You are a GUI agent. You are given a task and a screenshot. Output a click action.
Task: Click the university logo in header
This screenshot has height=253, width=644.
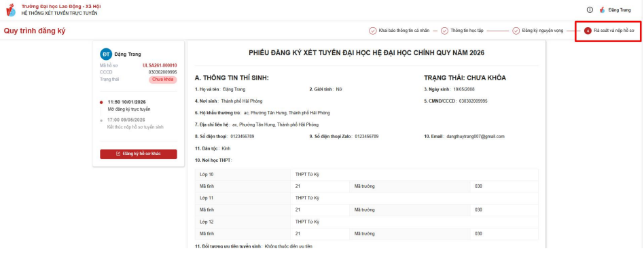[x=11, y=10]
